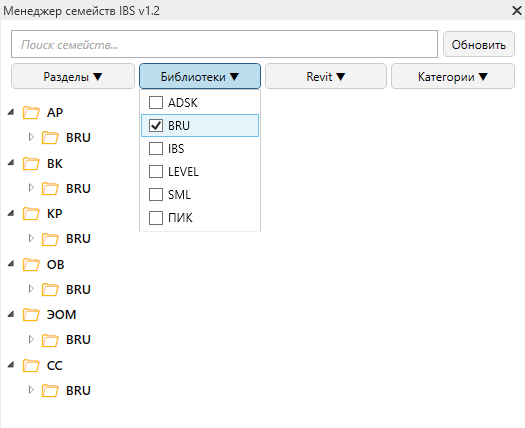Viewport: 525px width, 428px height.
Task: Collapse the ВК tree node
Action: pos(11,163)
